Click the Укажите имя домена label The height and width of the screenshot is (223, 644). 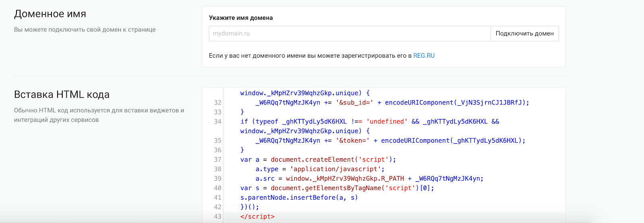241,18
